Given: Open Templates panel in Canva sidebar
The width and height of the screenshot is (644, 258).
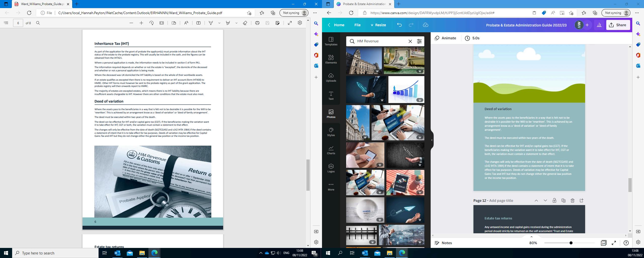Looking at the screenshot, I should click(331, 41).
